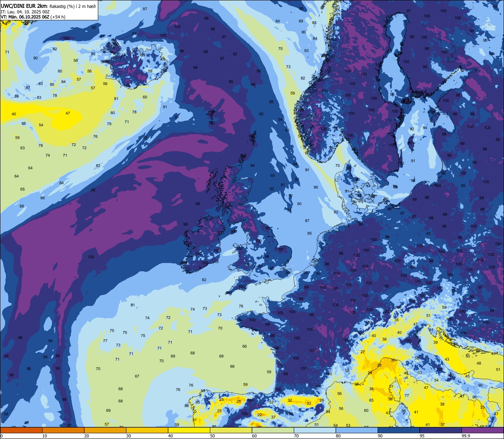Click the legend tick label '10'
Viewport: 504px width, 439px height.
44,436
